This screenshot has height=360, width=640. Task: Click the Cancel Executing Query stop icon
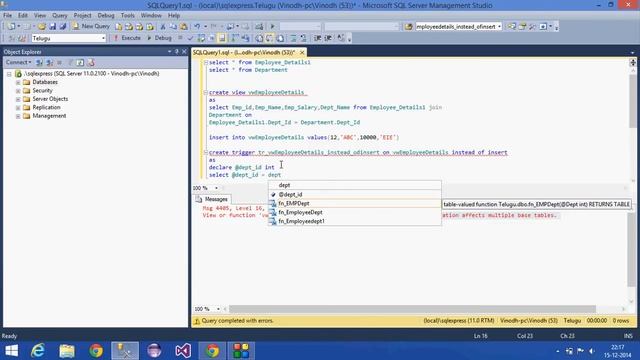click(x=180, y=38)
